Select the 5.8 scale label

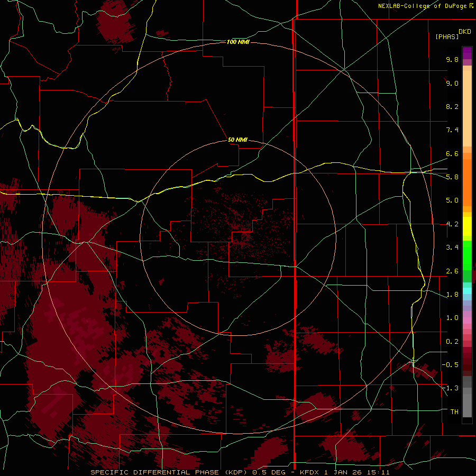[x=452, y=177]
